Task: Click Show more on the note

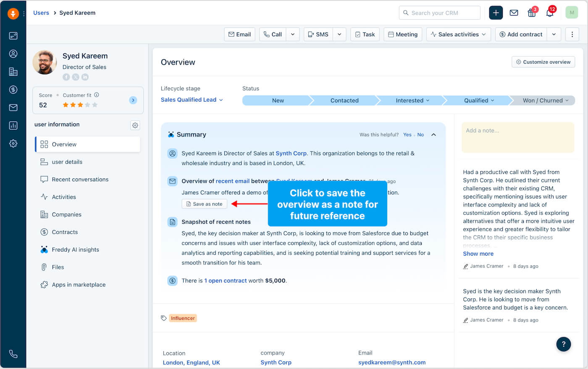Action: click(478, 254)
